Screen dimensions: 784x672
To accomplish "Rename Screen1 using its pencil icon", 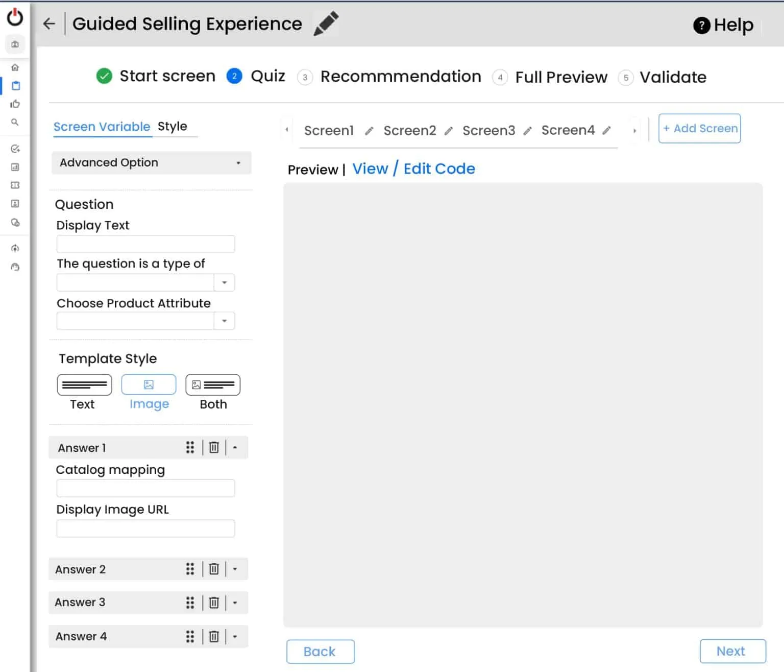I will [x=369, y=131].
